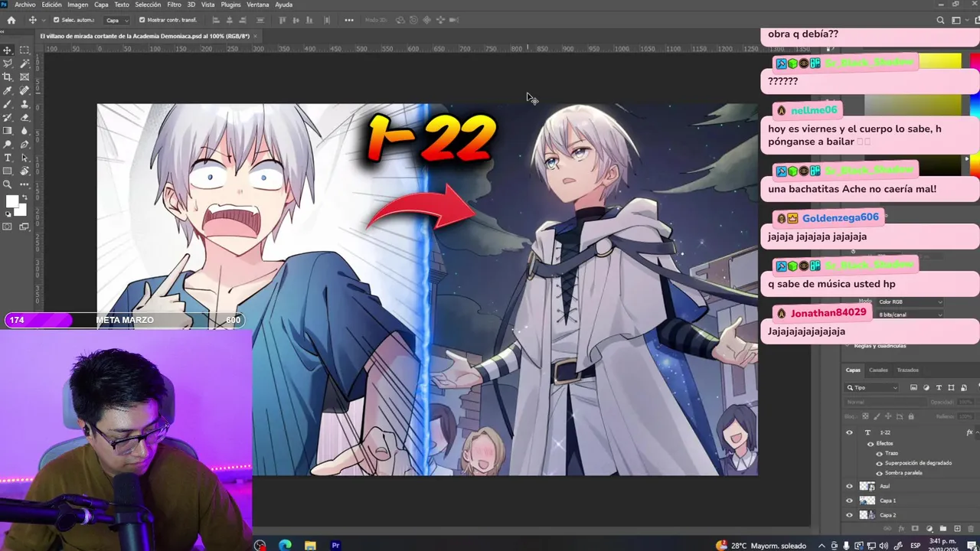The height and width of the screenshot is (551, 980).
Task: Select the Path Selection tool
Action: click(x=24, y=158)
